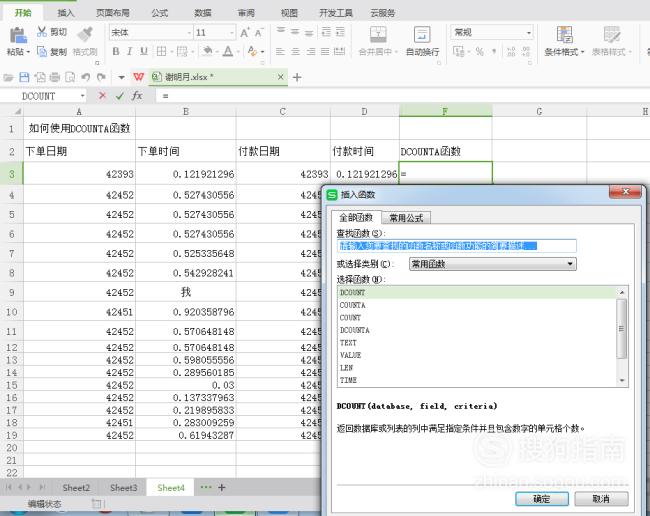Click the 取消 button
This screenshot has height=516, width=650.
[601, 499]
